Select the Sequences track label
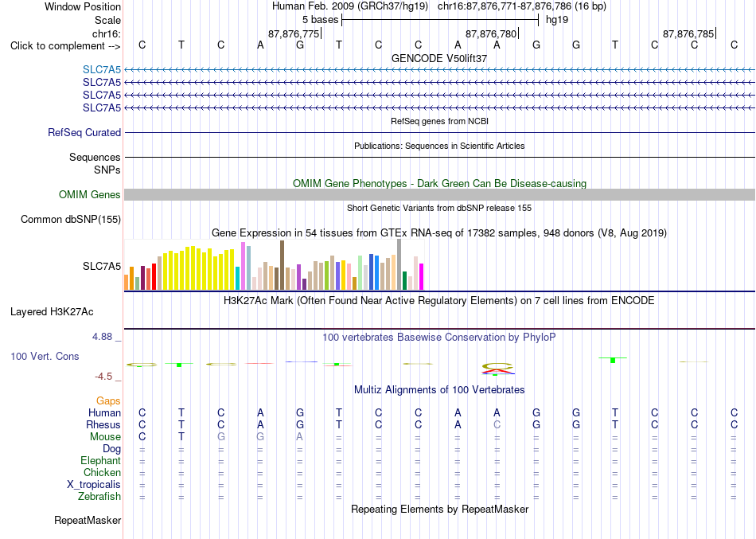Image resolution: width=756 pixels, height=539 pixels. coord(95,157)
